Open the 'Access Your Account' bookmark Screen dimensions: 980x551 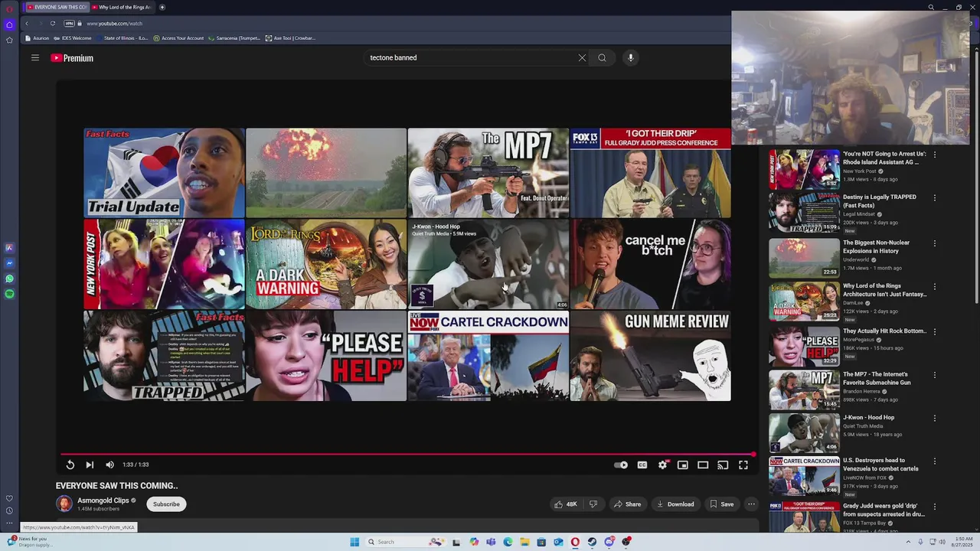pos(178,38)
